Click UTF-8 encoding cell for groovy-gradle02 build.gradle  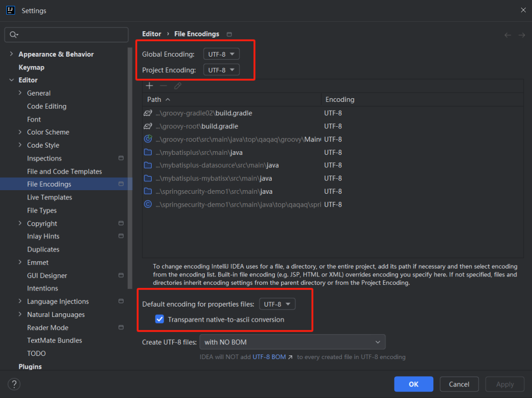tap(333, 113)
